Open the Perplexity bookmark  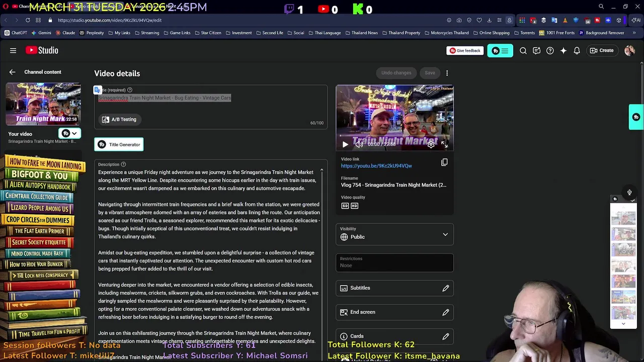(92, 33)
